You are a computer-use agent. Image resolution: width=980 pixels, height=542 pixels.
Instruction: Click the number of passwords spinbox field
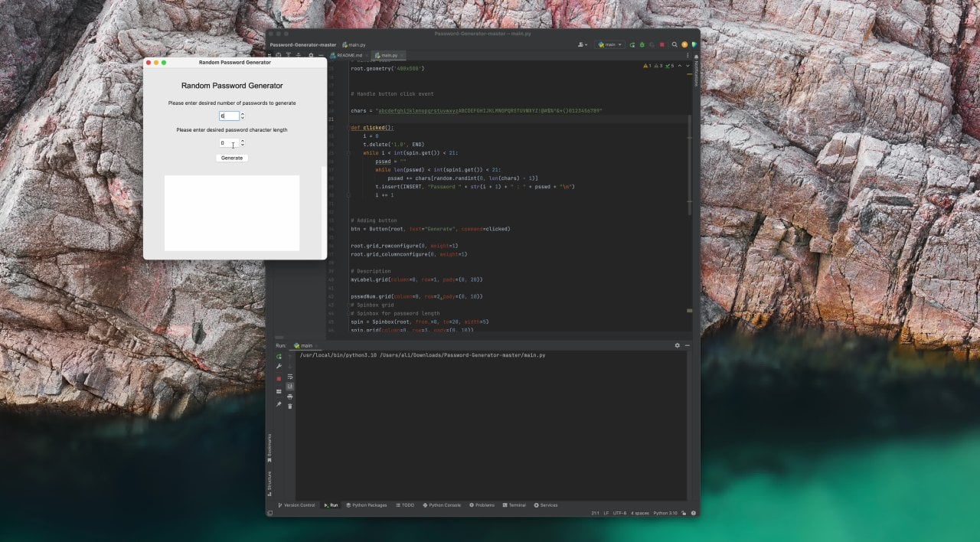pyautogui.click(x=229, y=116)
